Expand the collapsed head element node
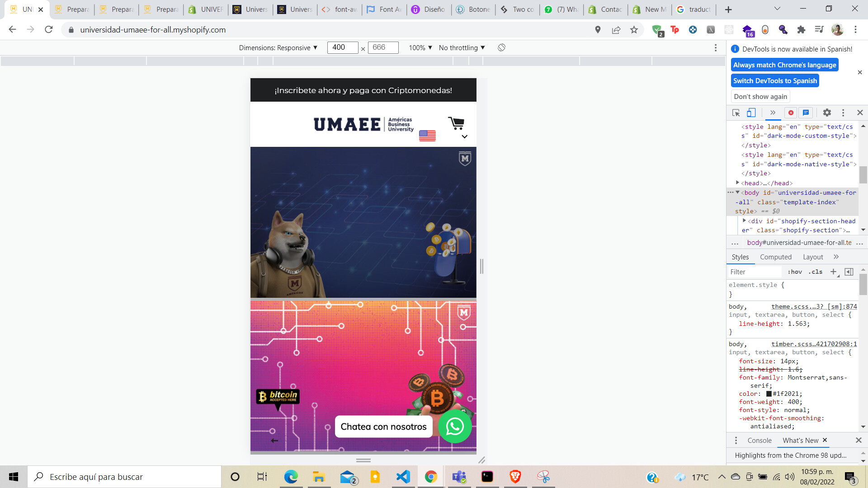 pos(738,183)
